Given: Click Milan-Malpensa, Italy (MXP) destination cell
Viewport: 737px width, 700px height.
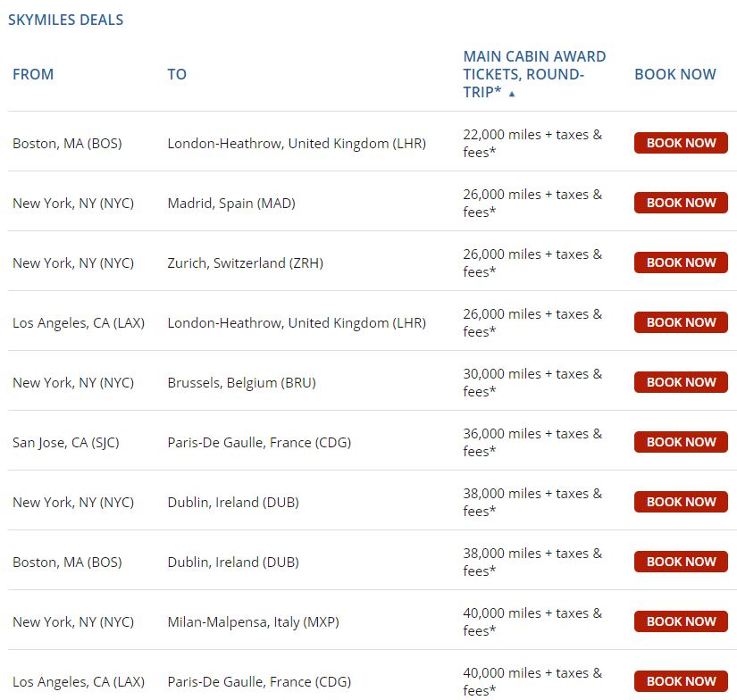Looking at the screenshot, I should click(x=253, y=622).
